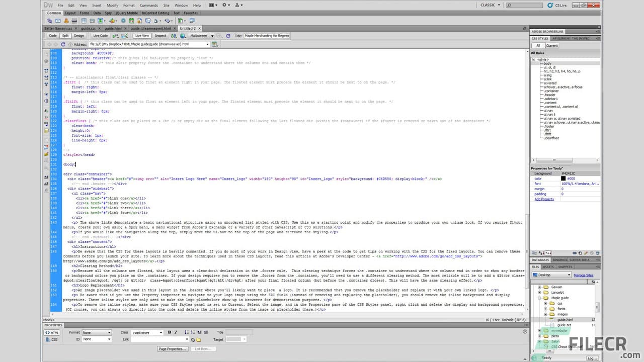Click the Unordered List icon
Image resolution: width=644 pixels, height=362 pixels.
187,332
